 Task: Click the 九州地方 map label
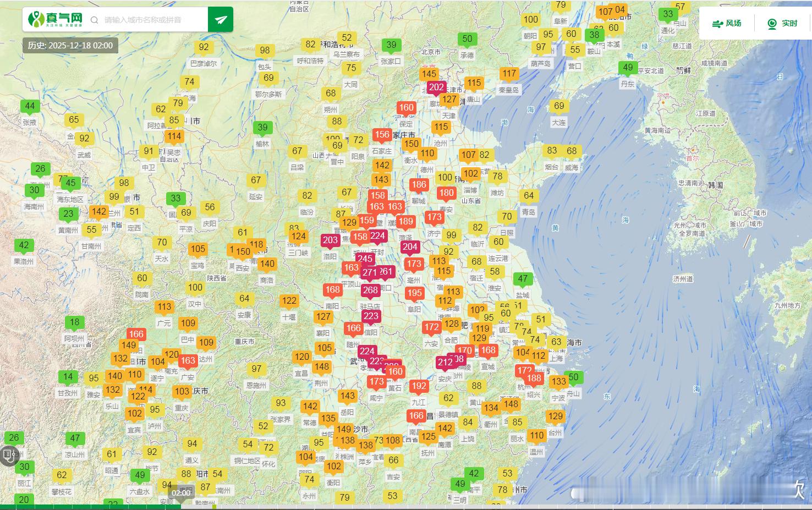coord(787,305)
